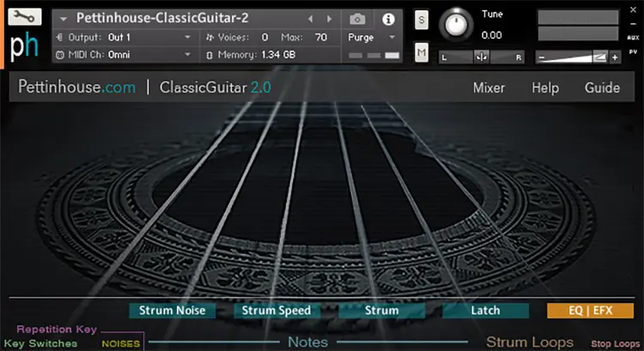Minimize instrument with the dash below X
This screenshot has width=644, height=351.
click(x=633, y=24)
